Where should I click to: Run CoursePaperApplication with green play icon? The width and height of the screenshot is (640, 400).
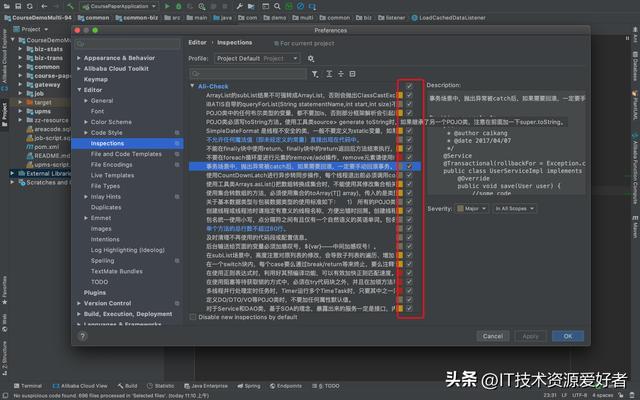pyautogui.click(x=167, y=6)
